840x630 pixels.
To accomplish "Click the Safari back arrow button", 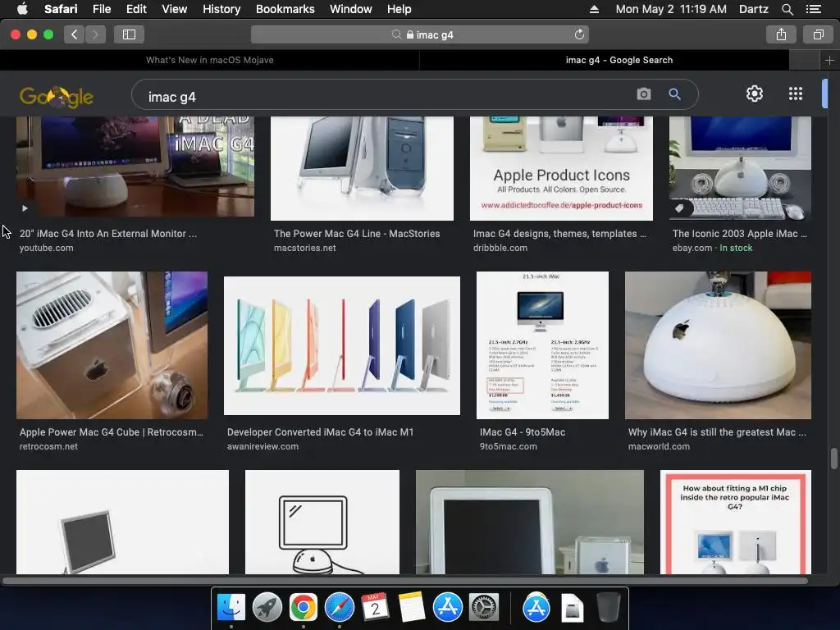I will (x=74, y=34).
